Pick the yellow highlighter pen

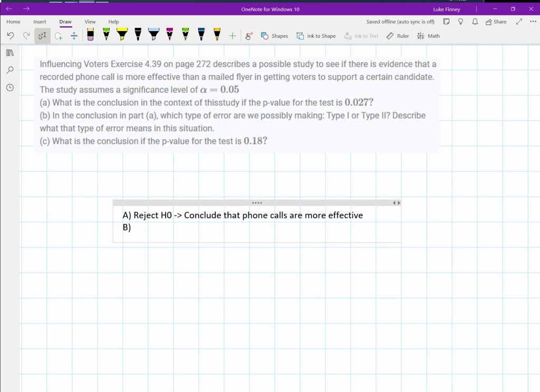pyautogui.click(x=122, y=35)
